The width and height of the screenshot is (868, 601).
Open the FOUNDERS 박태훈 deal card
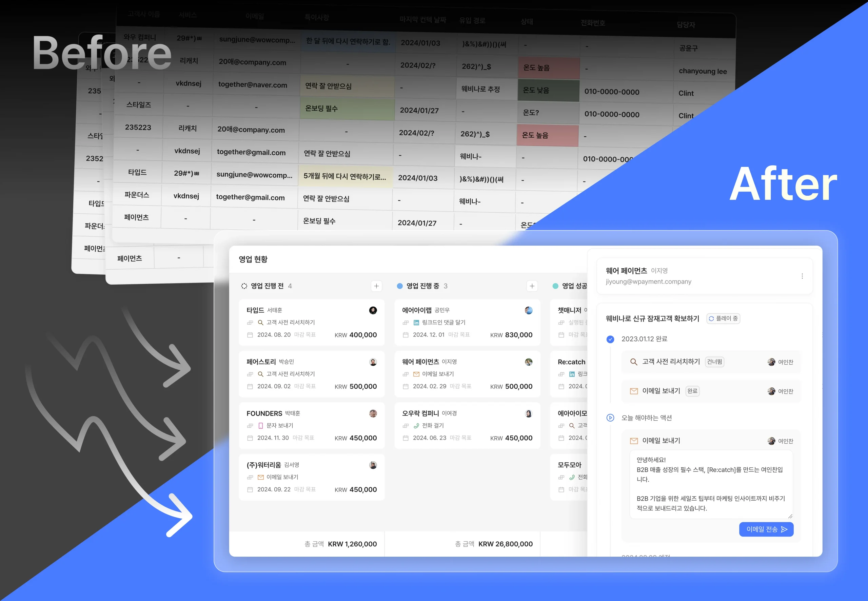(311, 426)
